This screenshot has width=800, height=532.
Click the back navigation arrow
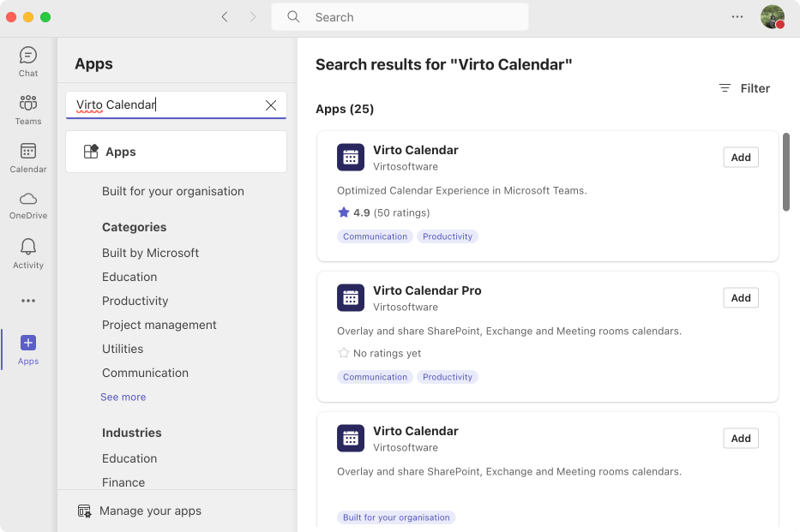click(x=225, y=17)
